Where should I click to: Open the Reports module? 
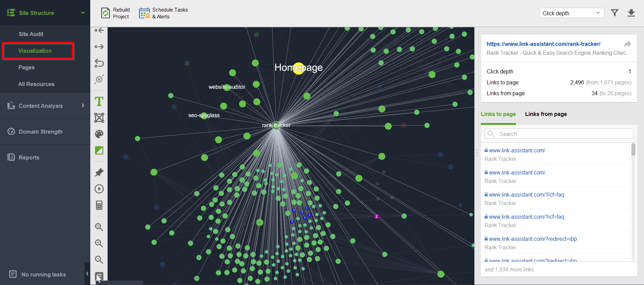coord(29,157)
